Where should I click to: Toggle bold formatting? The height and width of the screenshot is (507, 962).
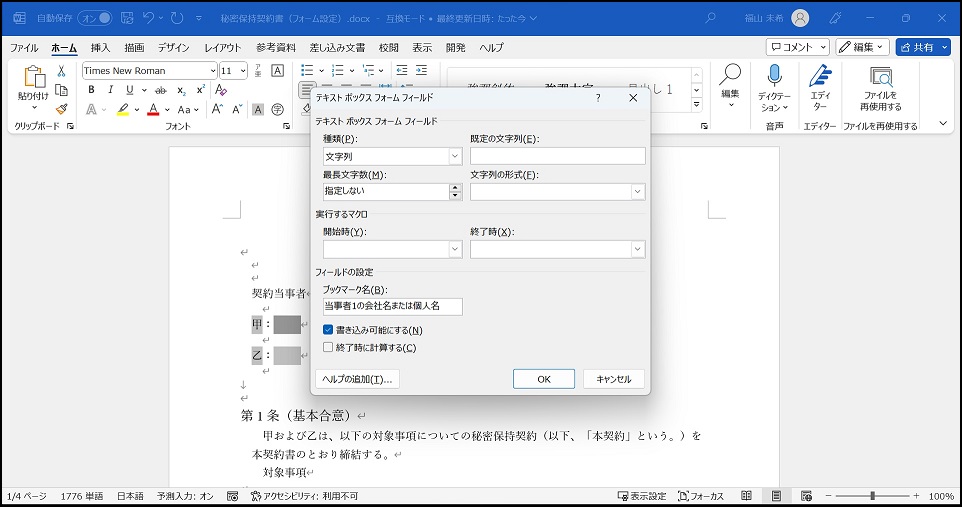(x=91, y=90)
